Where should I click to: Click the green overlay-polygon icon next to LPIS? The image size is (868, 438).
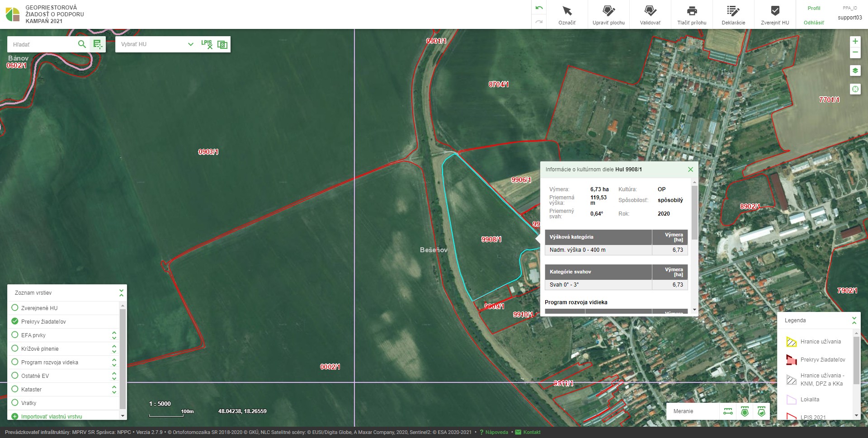pyautogui.click(x=222, y=44)
